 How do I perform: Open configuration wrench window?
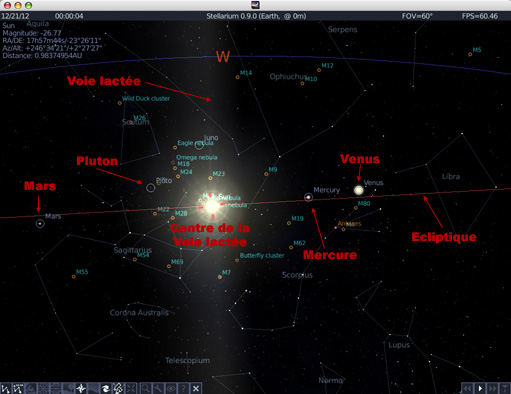click(x=158, y=388)
